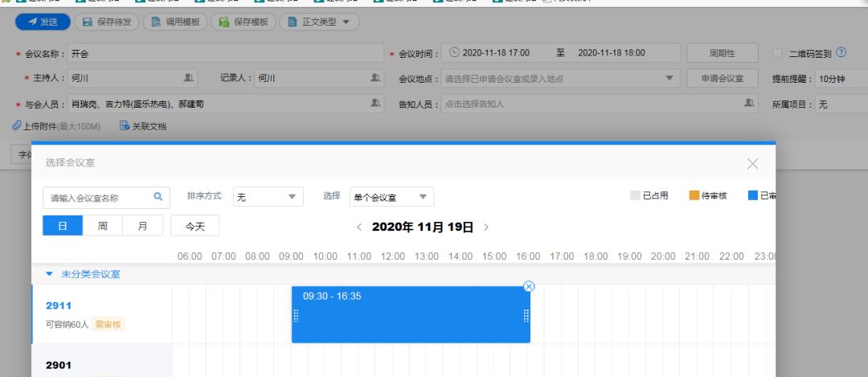Go to the previous day arrow
Screen dimensions: 868x377
pyautogui.click(x=359, y=227)
